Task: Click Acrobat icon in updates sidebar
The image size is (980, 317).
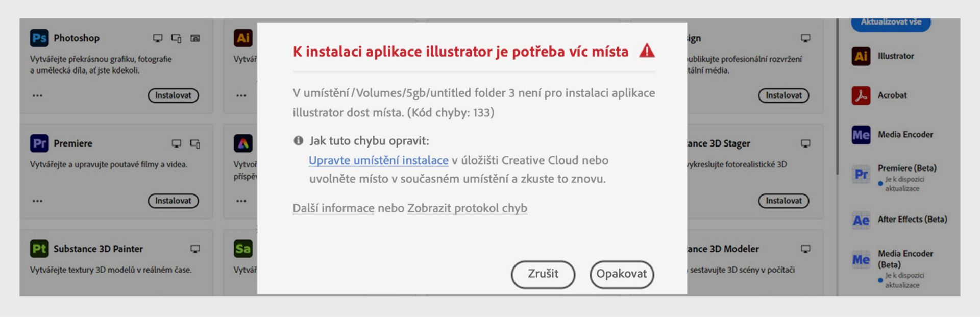Action: click(x=861, y=95)
